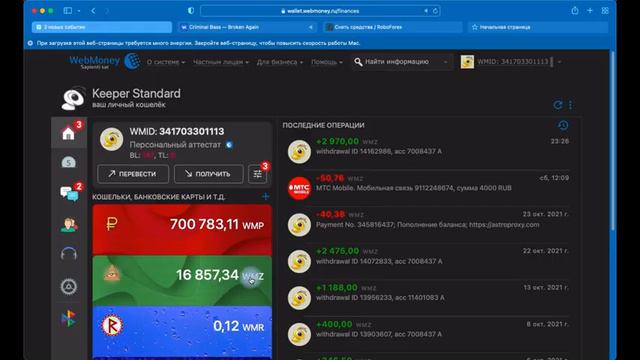Switch to Начальная страница tab
Image resolution: width=640 pixels, height=360 pixels.
click(538, 27)
